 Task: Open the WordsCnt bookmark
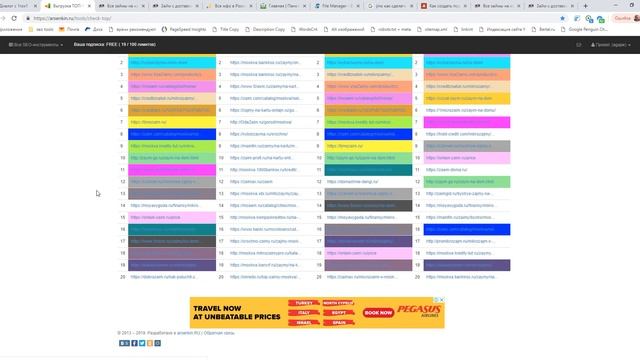pyautogui.click(x=304, y=29)
